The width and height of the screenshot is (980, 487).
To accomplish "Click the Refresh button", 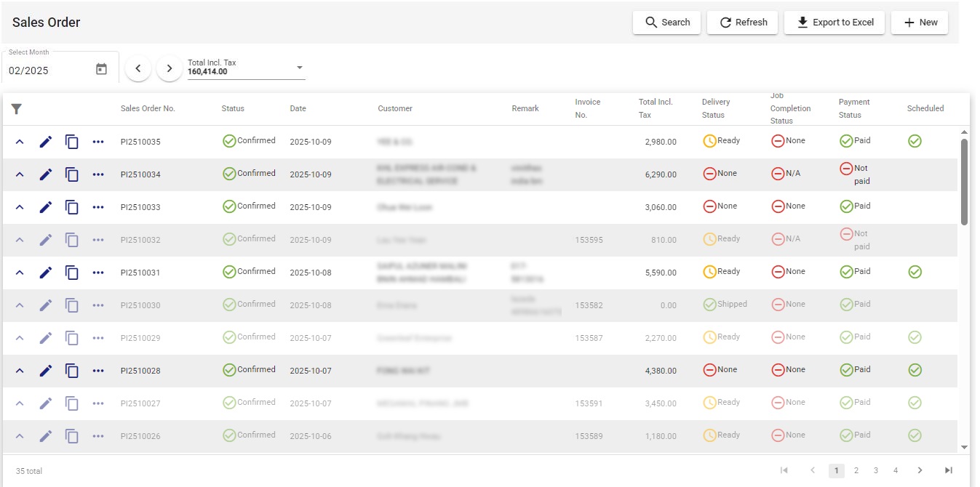I will click(743, 23).
